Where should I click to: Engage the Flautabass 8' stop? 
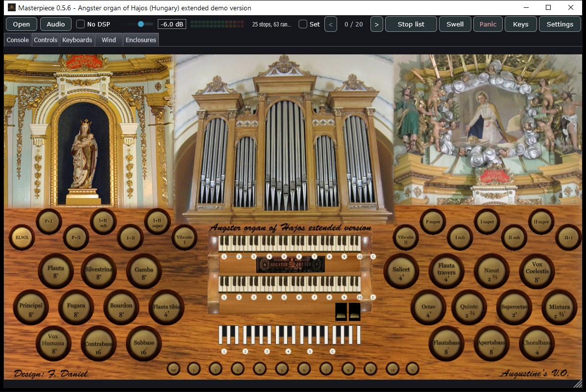pyautogui.click(x=446, y=343)
